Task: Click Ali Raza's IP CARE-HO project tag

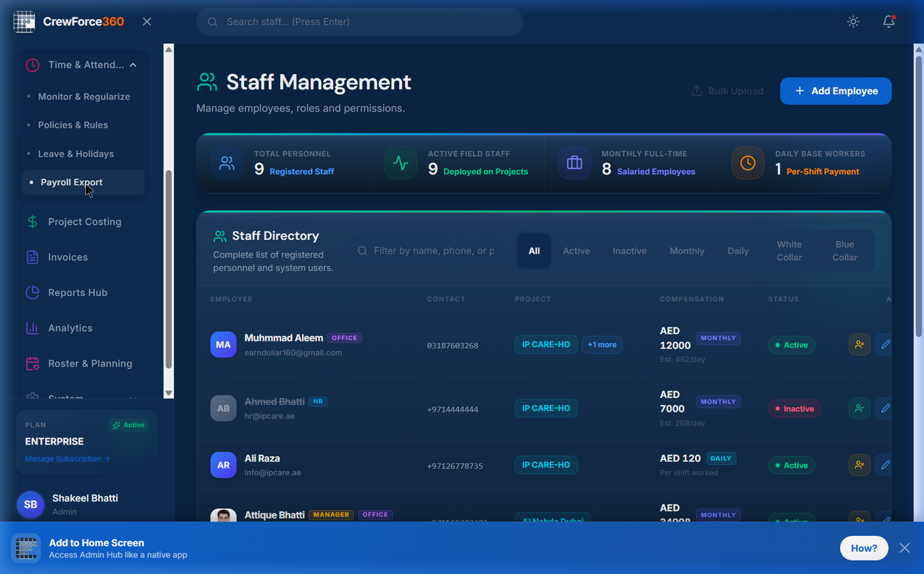Action: pyautogui.click(x=546, y=465)
